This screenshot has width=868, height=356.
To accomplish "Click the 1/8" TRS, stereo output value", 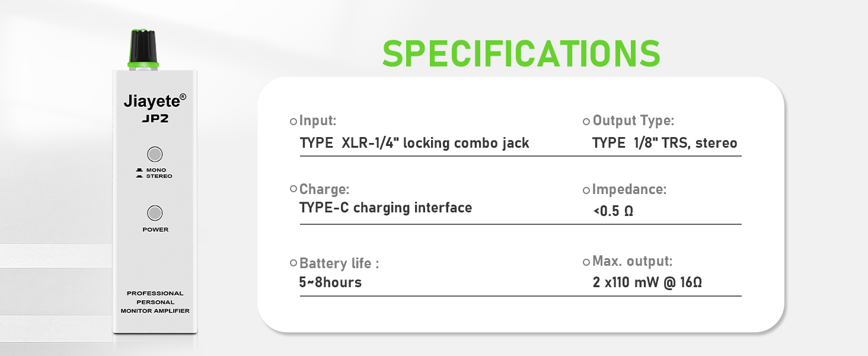I will pyautogui.click(x=686, y=143).
